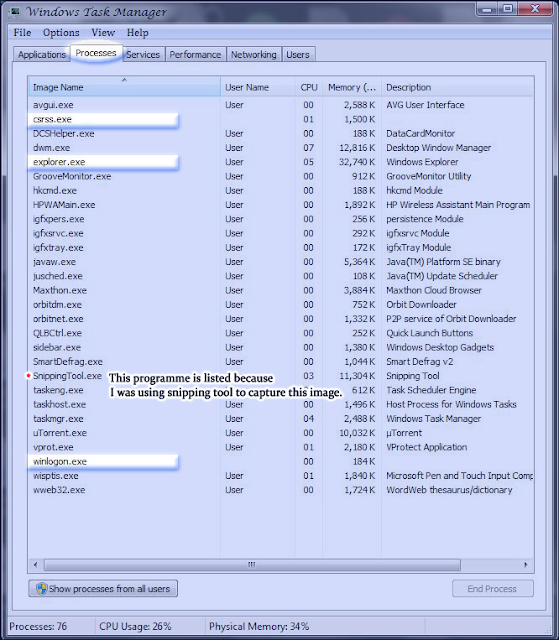Select the orbitnet.exe process
The width and height of the screenshot is (559, 640).
(x=281, y=319)
